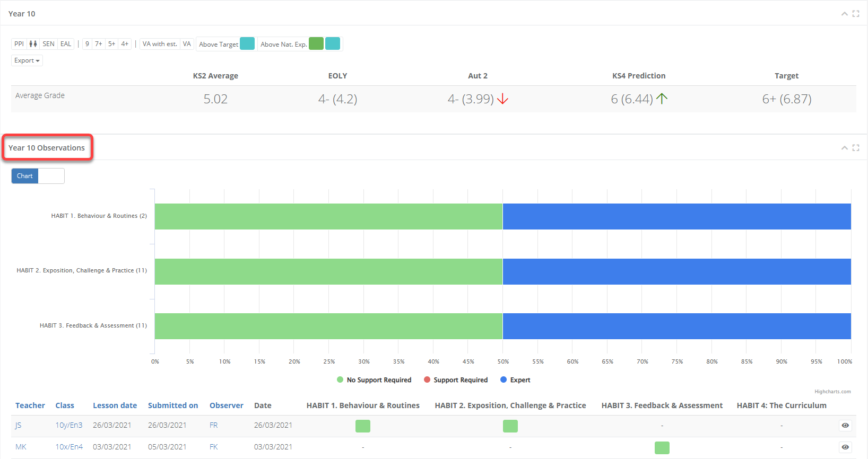Open teacher MK link
Viewport: 868px width, 459px height.
pos(21,447)
